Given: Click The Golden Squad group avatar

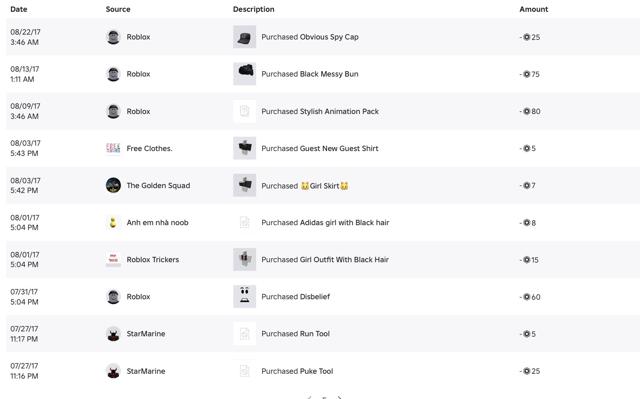Looking at the screenshot, I should tap(113, 185).
